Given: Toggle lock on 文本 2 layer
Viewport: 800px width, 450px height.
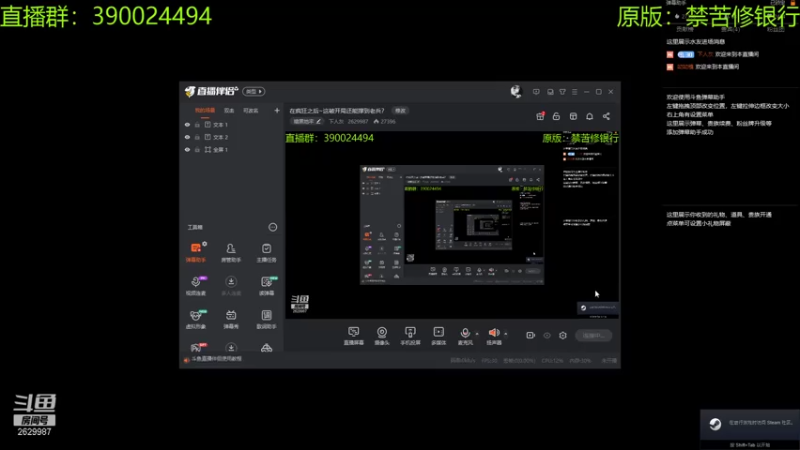Looking at the screenshot, I should [197, 137].
